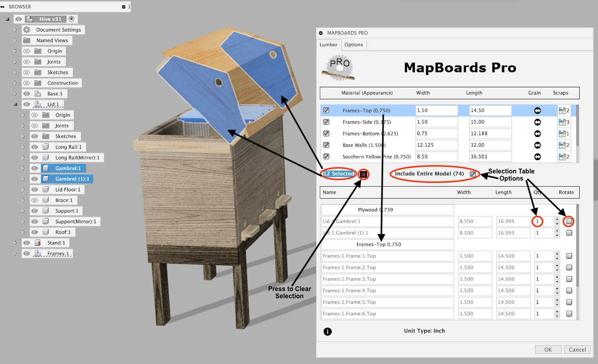This screenshot has width=598, height=364.
Task: Increase Qty stepper for Lid:1.Gambrel:1
Action: tap(557, 219)
